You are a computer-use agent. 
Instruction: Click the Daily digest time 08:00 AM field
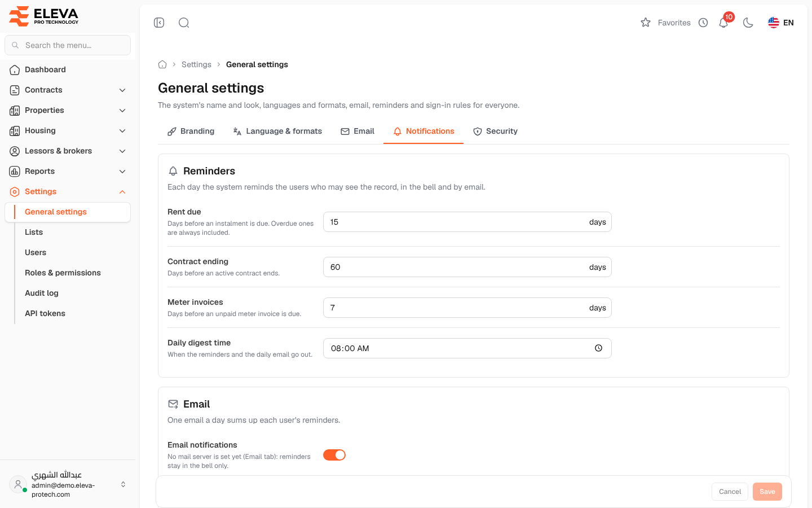[467, 348]
